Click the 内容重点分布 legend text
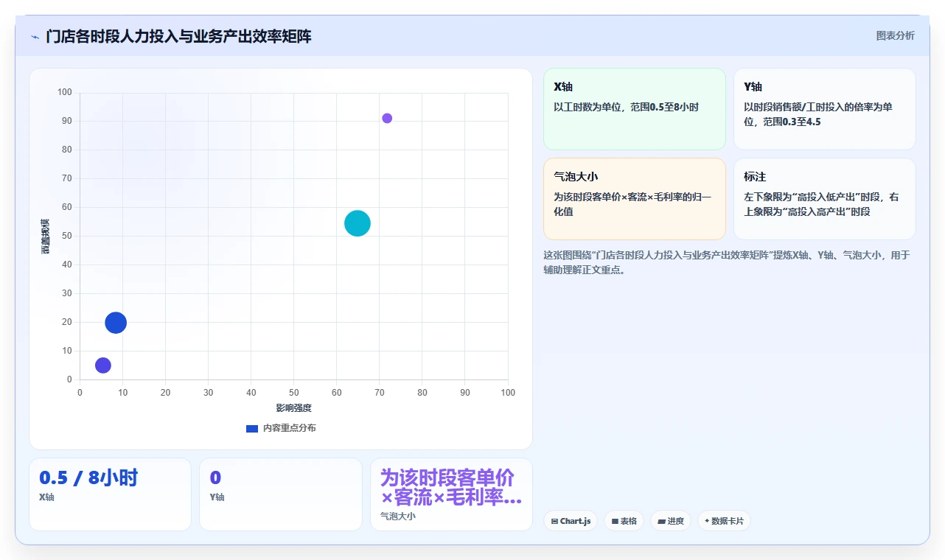This screenshot has width=945, height=560. tap(290, 428)
